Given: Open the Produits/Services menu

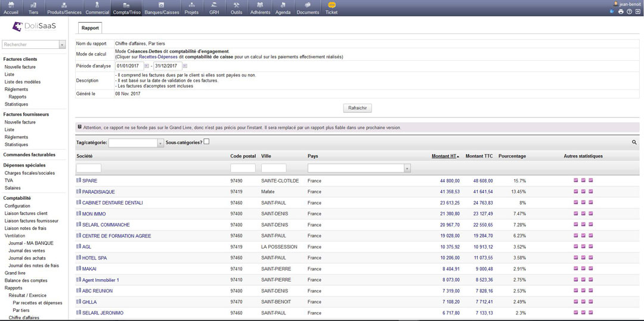Looking at the screenshot, I should [64, 8].
